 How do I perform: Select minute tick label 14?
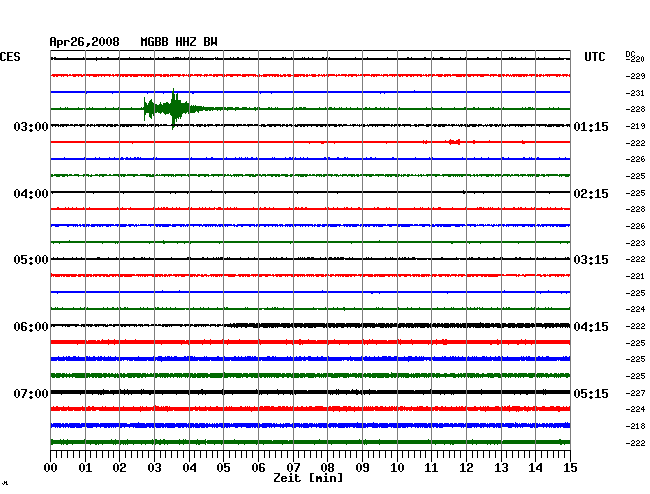tap(536, 467)
